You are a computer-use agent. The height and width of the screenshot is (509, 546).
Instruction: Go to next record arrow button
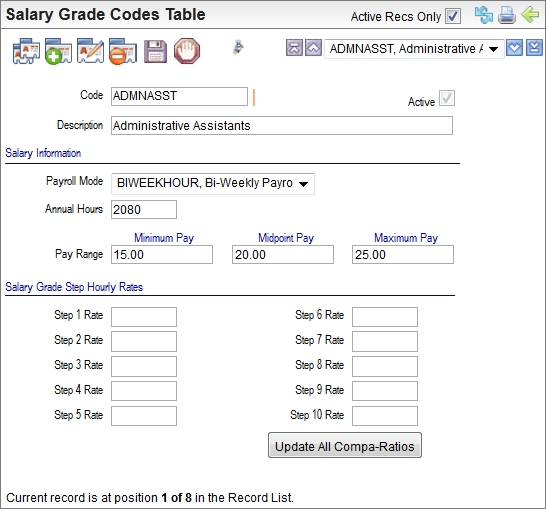point(515,48)
